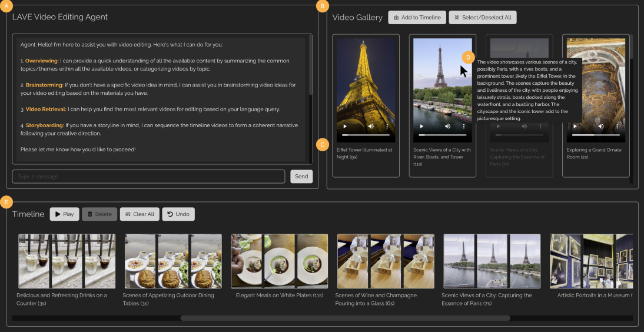This screenshot has width=644, height=332.
Task: Mute the Grand Ornate Room video
Action: click(600, 126)
